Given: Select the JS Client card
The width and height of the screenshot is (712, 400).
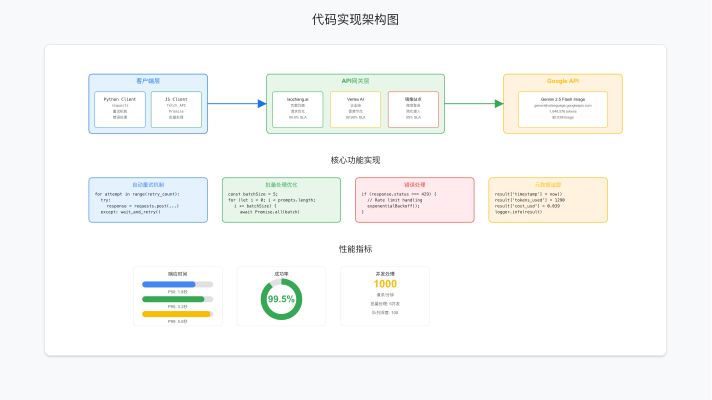Looking at the screenshot, I should (176, 109).
